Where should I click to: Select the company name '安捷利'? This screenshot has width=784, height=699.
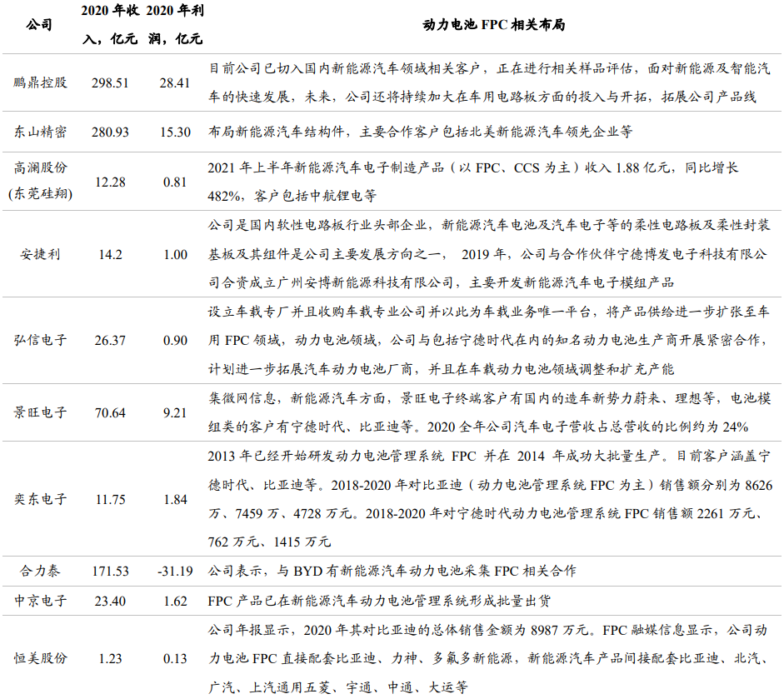[40, 254]
